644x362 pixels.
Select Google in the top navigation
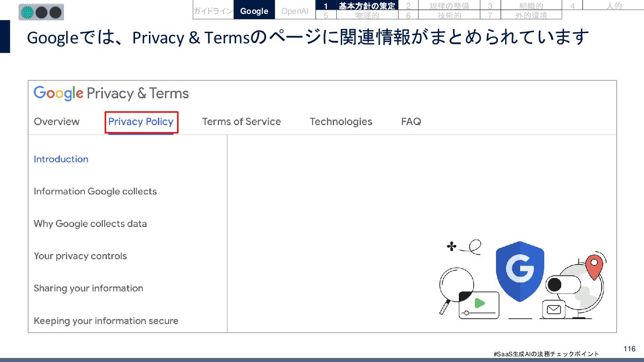coord(254,11)
